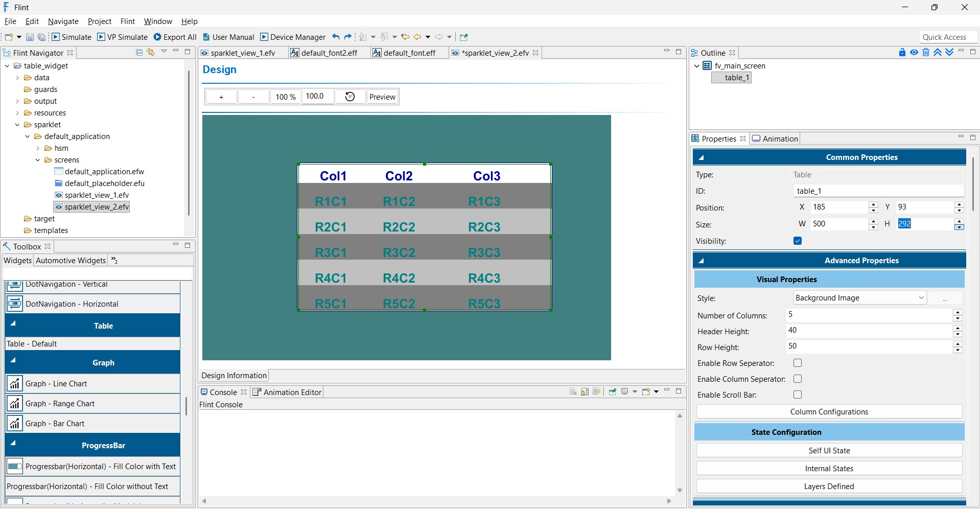Click the Redo arrow icon

[x=348, y=37]
